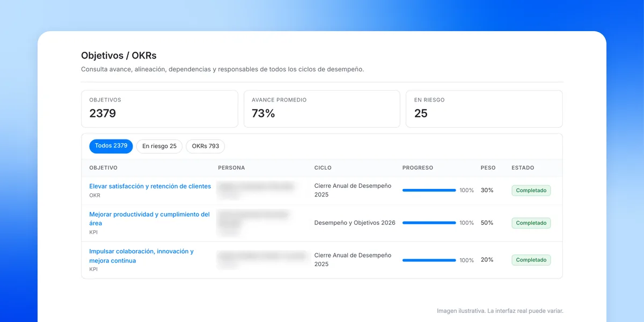Open the OKRs 793 filter tab
The width and height of the screenshot is (644, 322).
pos(206,146)
